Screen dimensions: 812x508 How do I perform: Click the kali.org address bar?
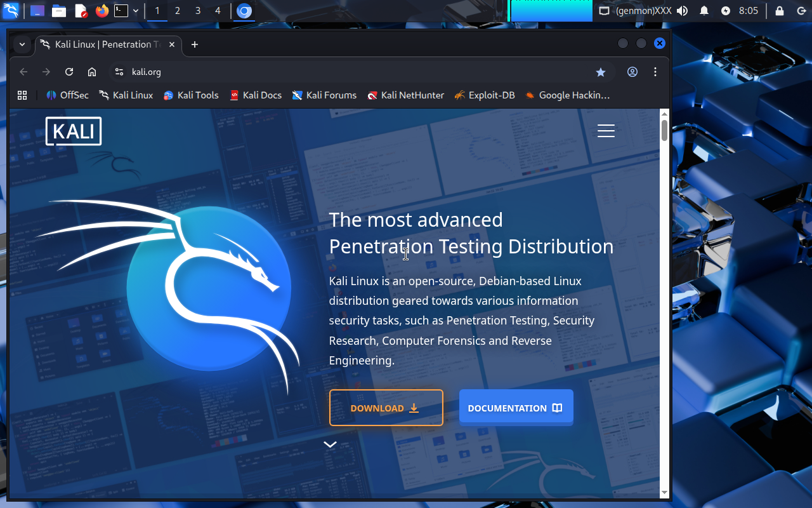(362, 72)
